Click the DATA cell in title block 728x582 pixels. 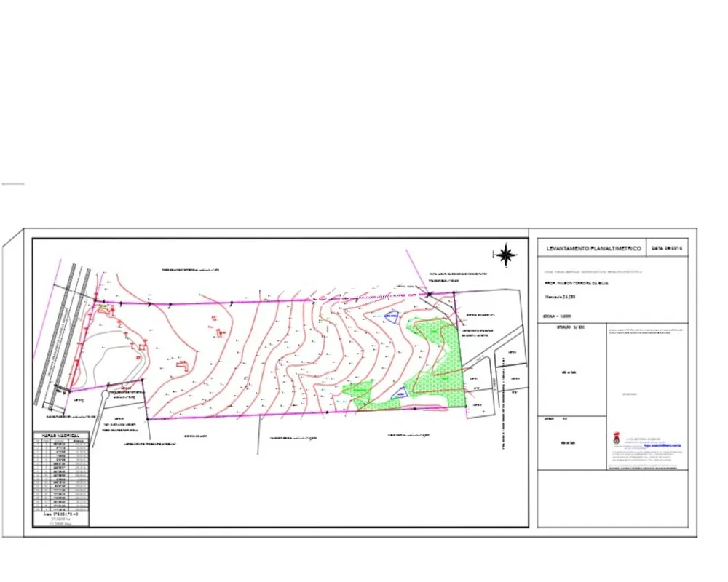click(x=667, y=248)
